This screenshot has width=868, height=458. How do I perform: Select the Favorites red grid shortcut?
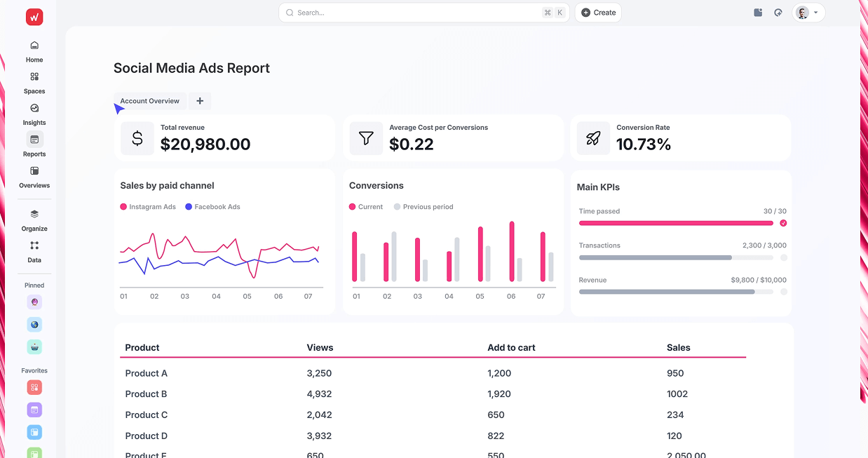(34, 386)
